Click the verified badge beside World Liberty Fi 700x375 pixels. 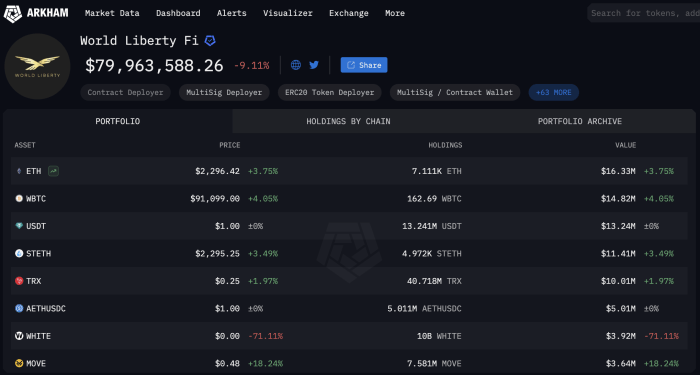point(210,41)
